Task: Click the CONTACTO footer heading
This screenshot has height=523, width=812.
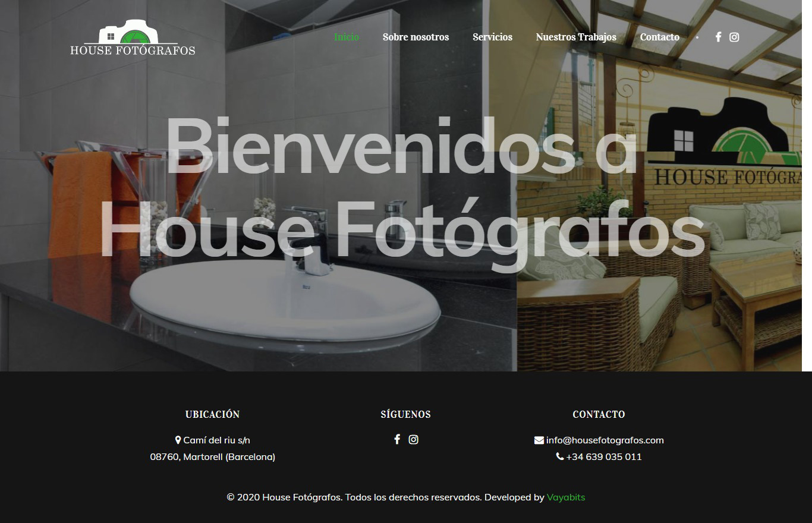Action: [x=599, y=414]
